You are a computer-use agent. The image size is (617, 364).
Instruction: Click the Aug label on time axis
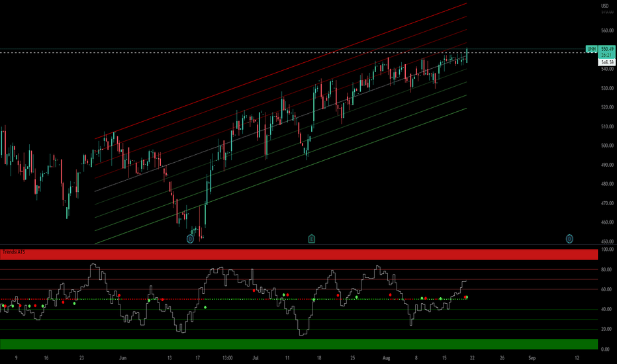coord(387,358)
